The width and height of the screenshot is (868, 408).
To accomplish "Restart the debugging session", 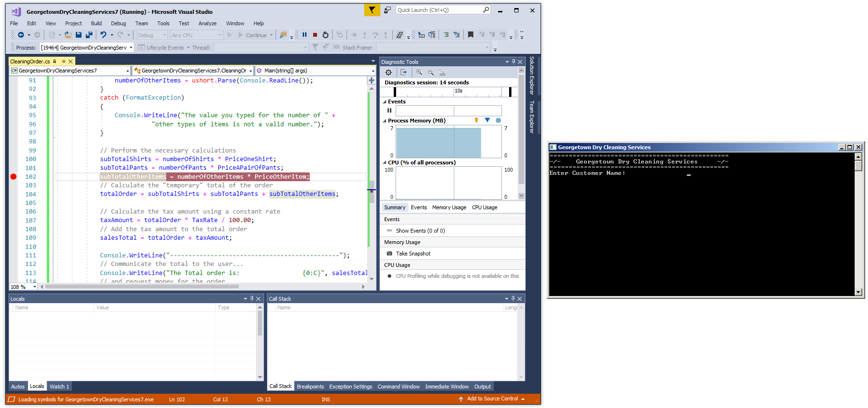I will click(326, 35).
